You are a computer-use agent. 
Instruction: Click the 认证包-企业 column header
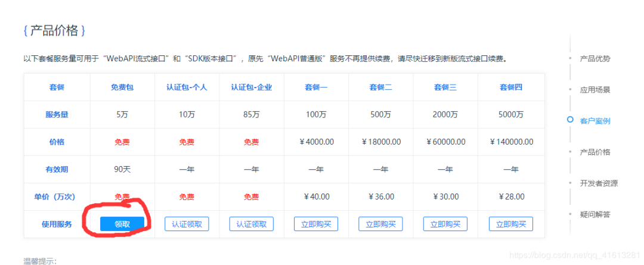[252, 87]
